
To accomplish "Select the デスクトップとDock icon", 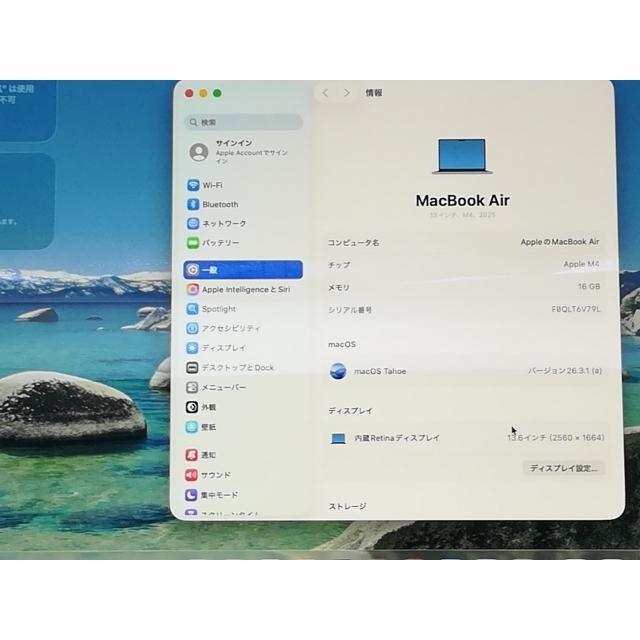I will coord(192,367).
